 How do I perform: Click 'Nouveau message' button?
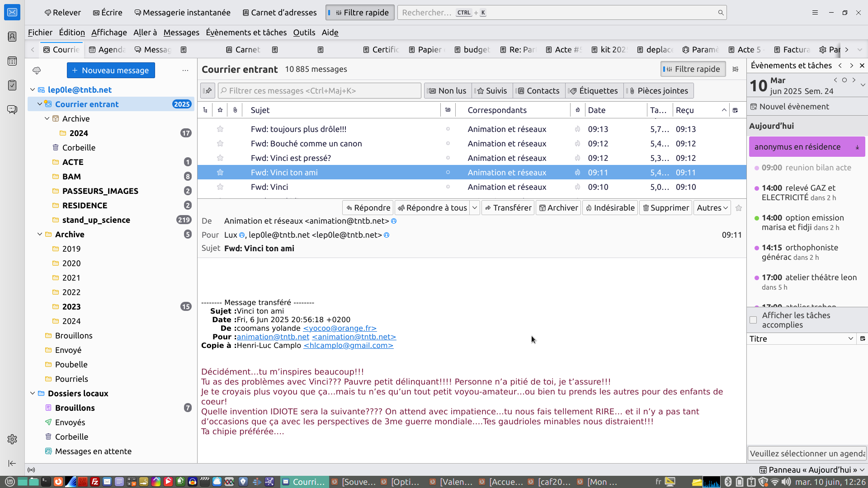111,70
